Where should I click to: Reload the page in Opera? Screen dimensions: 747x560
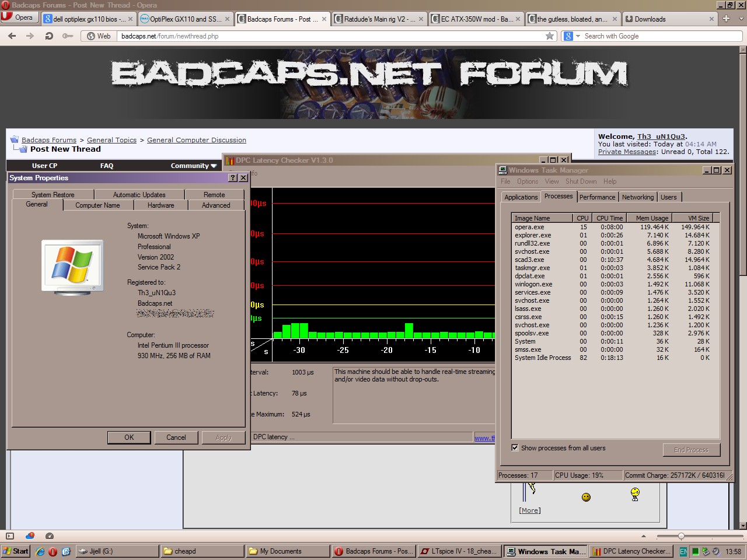[x=49, y=36]
